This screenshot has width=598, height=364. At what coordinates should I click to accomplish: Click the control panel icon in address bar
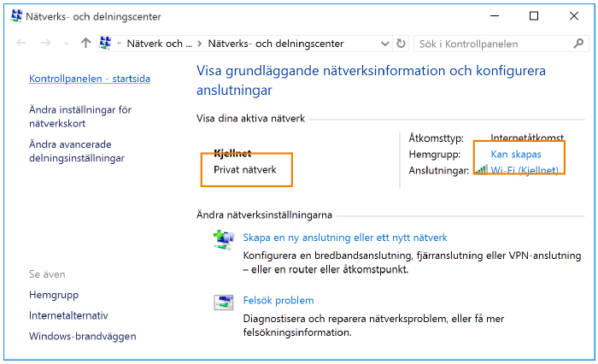pyautogui.click(x=106, y=44)
